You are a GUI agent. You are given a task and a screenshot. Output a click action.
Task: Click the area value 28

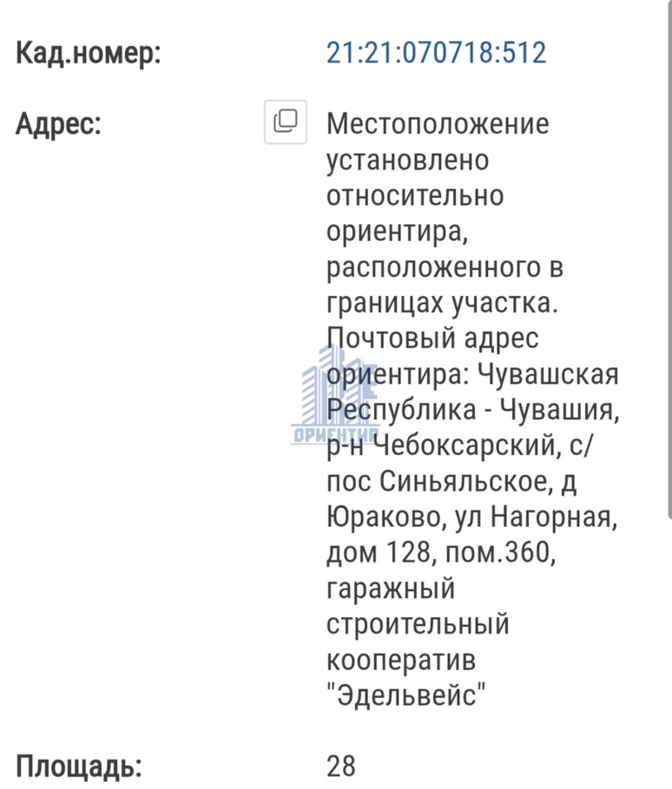click(x=341, y=766)
